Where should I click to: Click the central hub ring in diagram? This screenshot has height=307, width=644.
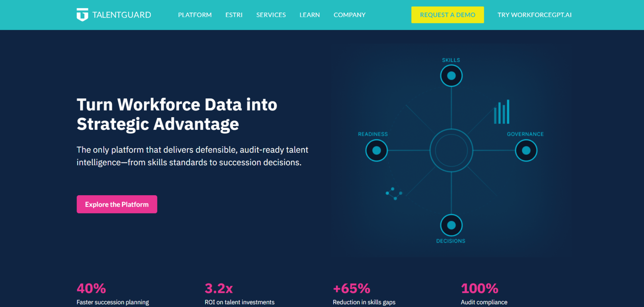pyautogui.click(x=451, y=150)
